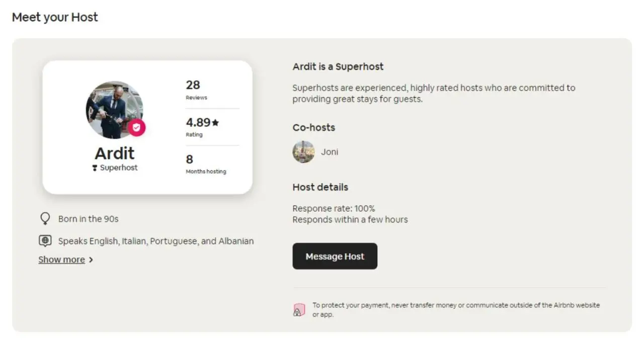Click the Show more link
This screenshot has width=644, height=344.
(61, 260)
